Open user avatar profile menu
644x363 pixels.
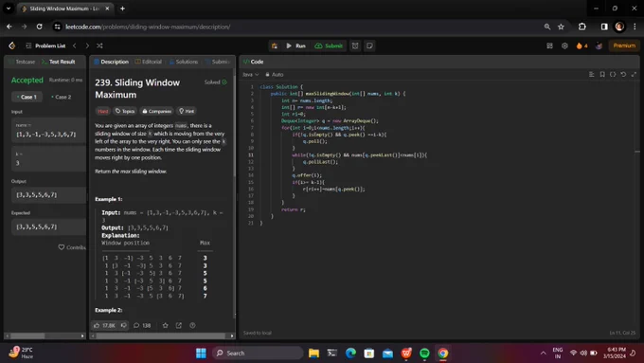click(x=599, y=45)
